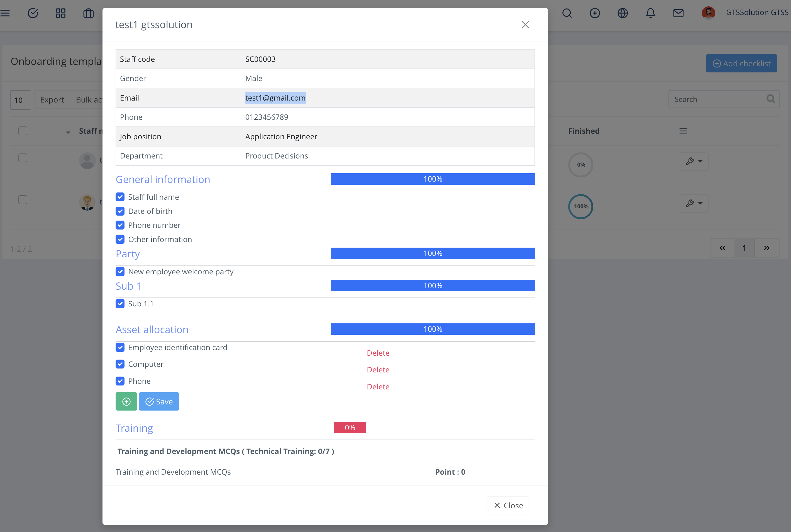
Task: Uncheck Sub 1.1 checkbox
Action: click(x=120, y=304)
